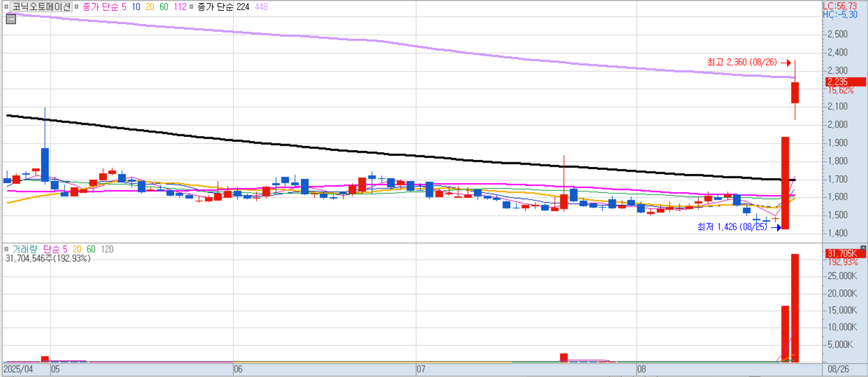Toggle the marker before 거래량 label
The width and height of the screenshot is (868, 377).
pyautogui.click(x=6, y=249)
